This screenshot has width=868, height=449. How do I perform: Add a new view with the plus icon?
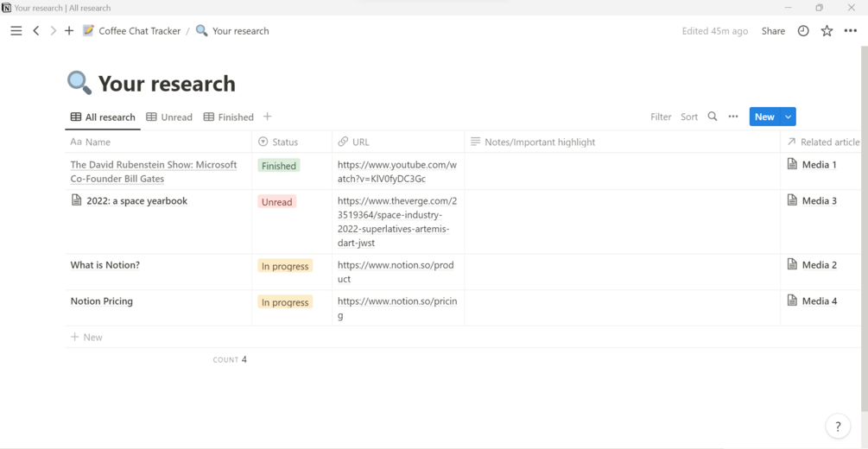tap(268, 117)
